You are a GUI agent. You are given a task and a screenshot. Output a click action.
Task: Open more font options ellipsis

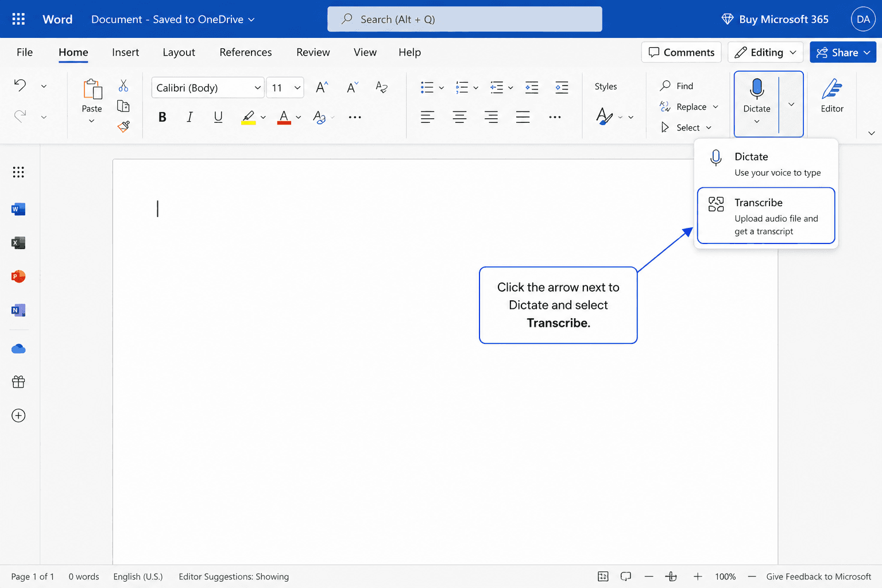[x=355, y=117]
